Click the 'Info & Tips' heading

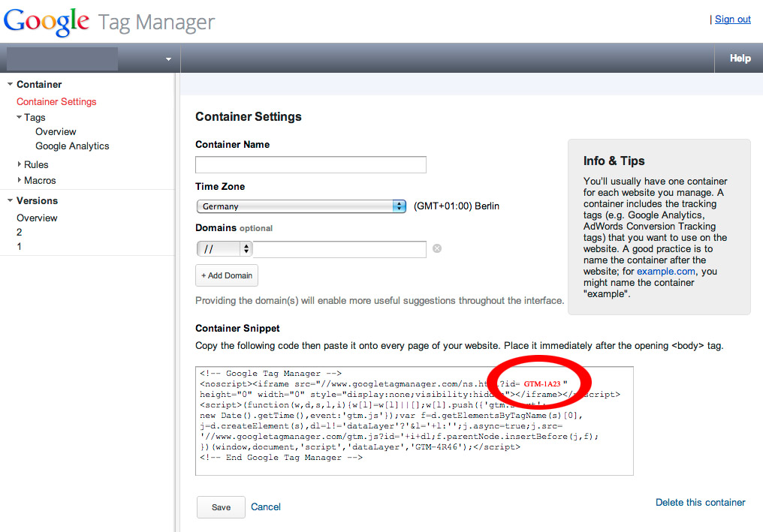tap(614, 161)
